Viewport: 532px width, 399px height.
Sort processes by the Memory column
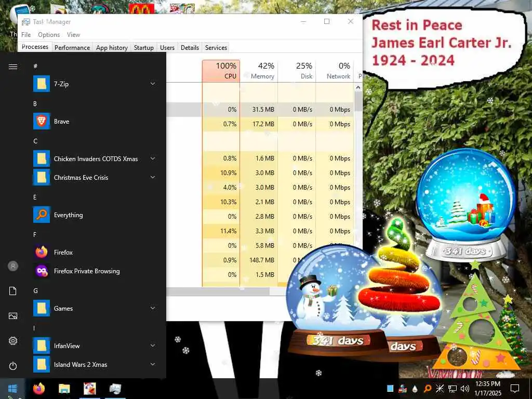point(259,71)
